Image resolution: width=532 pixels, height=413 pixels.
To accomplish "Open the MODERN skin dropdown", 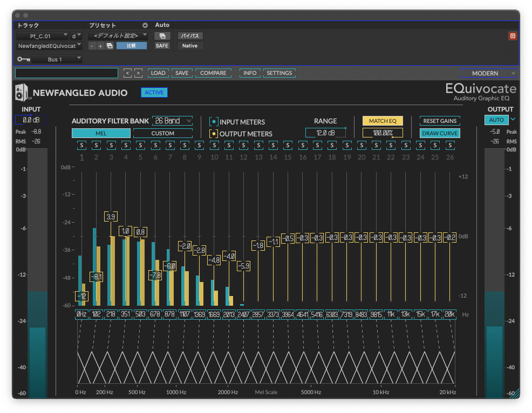I will (x=489, y=73).
